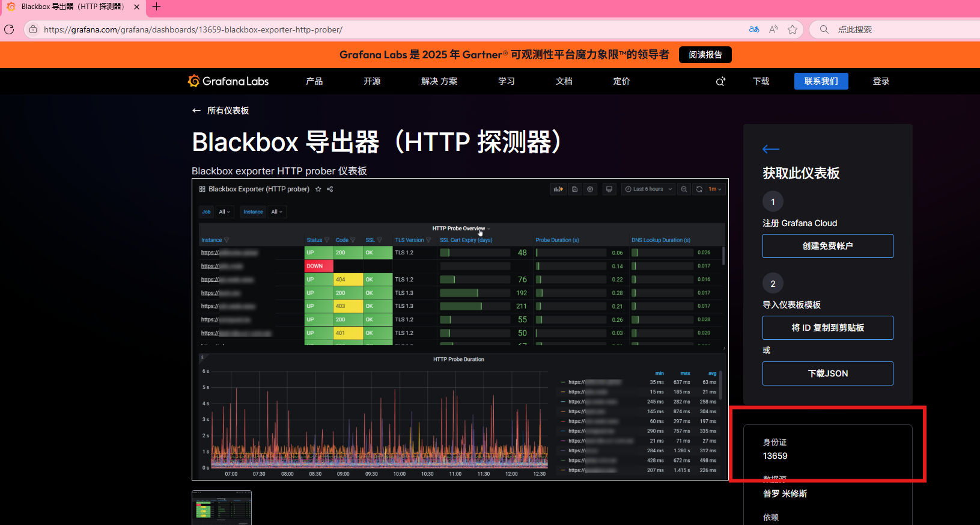Click the 普罗 米修斯 data source text

point(785,494)
